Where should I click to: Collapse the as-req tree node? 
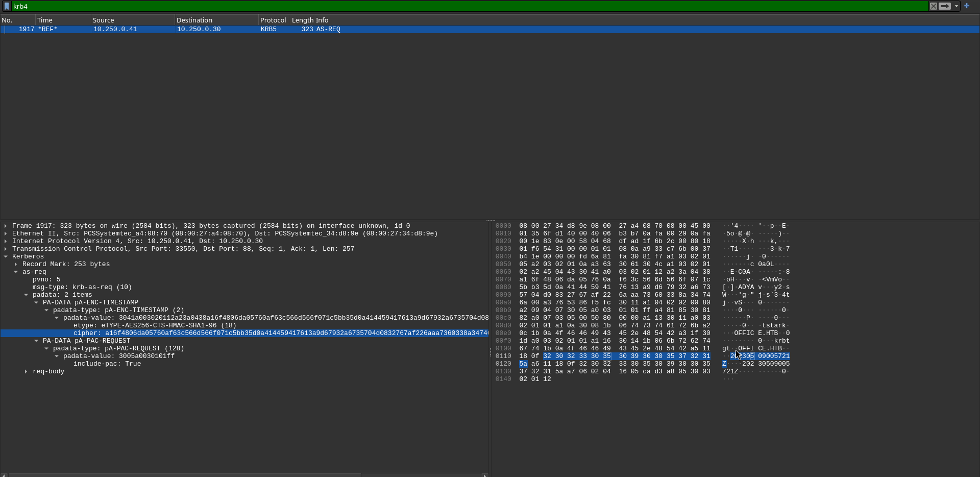coord(16,272)
